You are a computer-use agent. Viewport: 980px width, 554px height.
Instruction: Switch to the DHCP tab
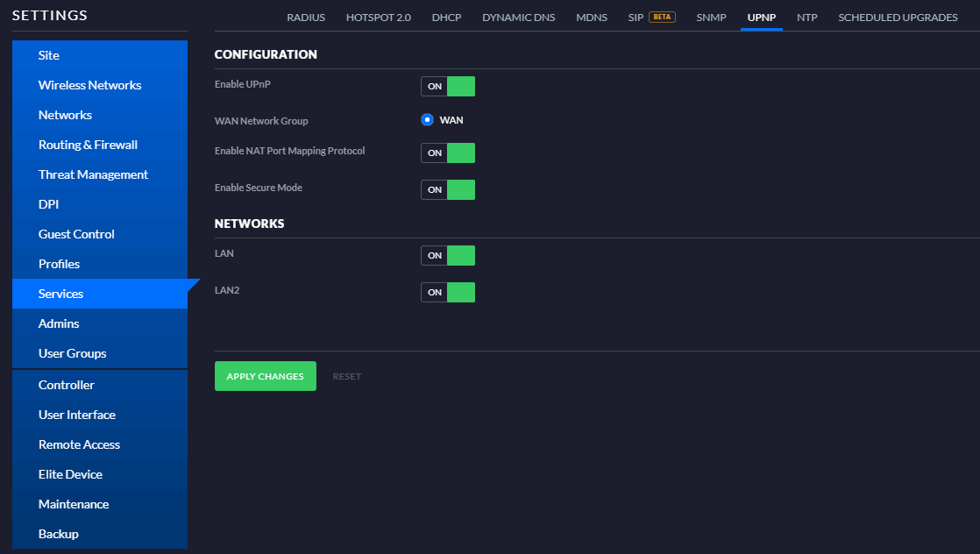tap(446, 18)
